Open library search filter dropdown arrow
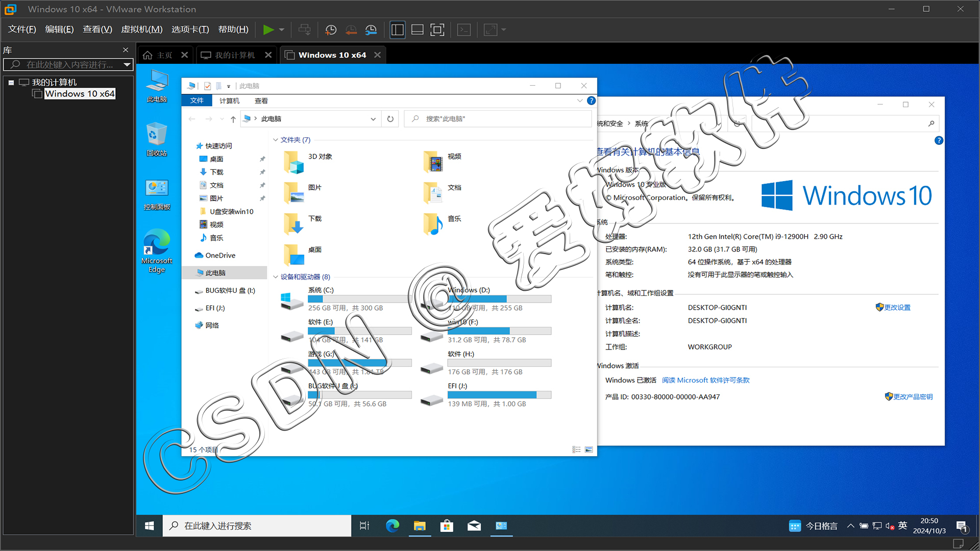The width and height of the screenshot is (980, 551). pyautogui.click(x=127, y=65)
